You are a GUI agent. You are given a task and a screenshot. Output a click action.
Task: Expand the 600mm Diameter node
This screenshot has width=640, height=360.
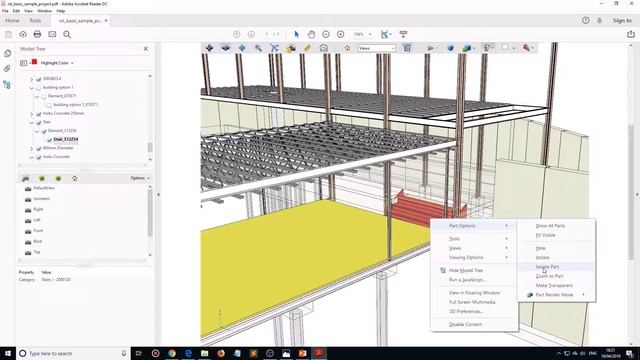click(31, 149)
